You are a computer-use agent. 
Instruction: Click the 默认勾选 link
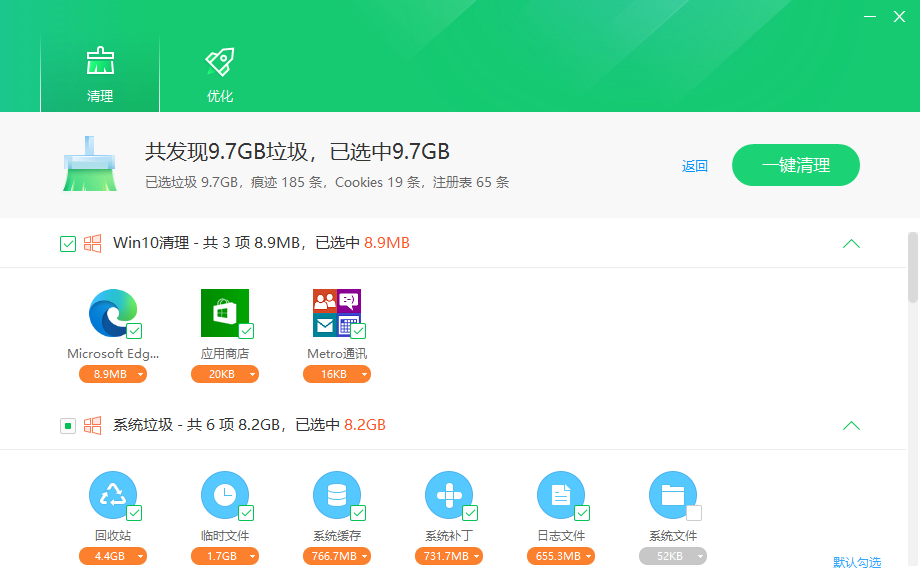point(857,562)
